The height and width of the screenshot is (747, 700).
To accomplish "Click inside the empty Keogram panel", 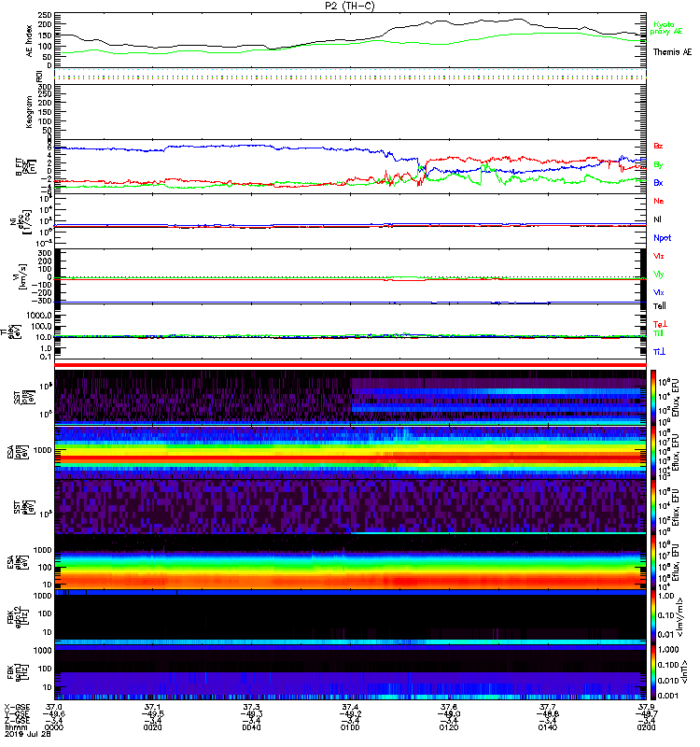I will 350,111.
